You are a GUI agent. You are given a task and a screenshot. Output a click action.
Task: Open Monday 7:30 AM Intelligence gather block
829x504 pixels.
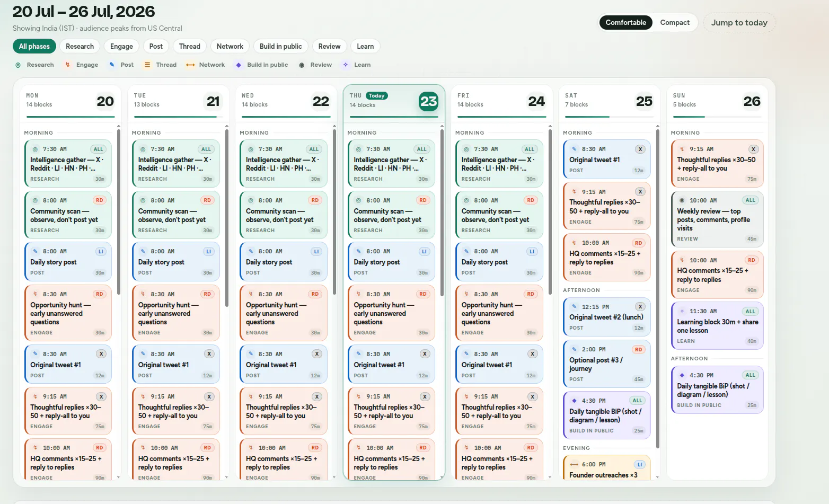tap(68, 163)
